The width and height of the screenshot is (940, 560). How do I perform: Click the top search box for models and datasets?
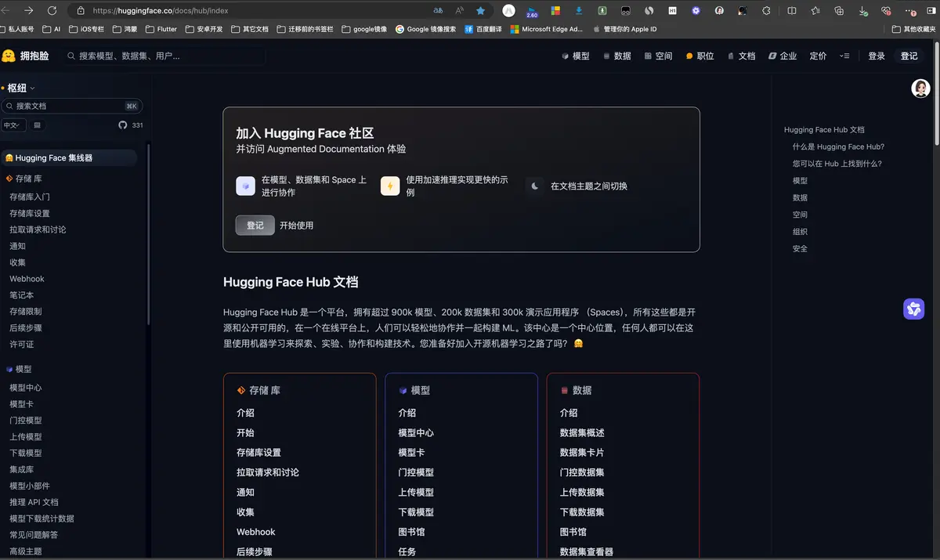point(164,56)
